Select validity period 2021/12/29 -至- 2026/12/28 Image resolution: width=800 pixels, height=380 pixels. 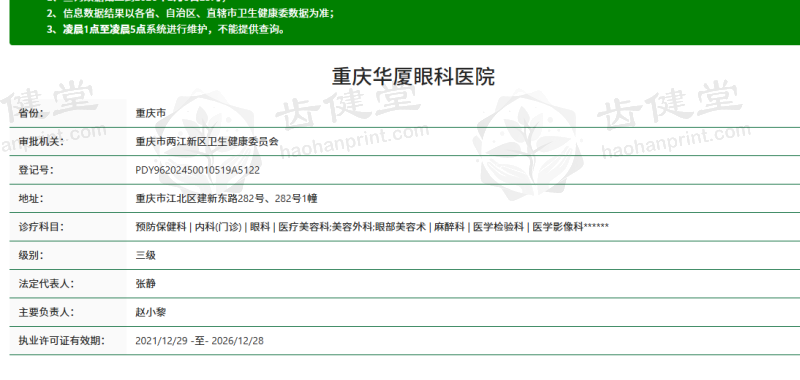[199, 341]
